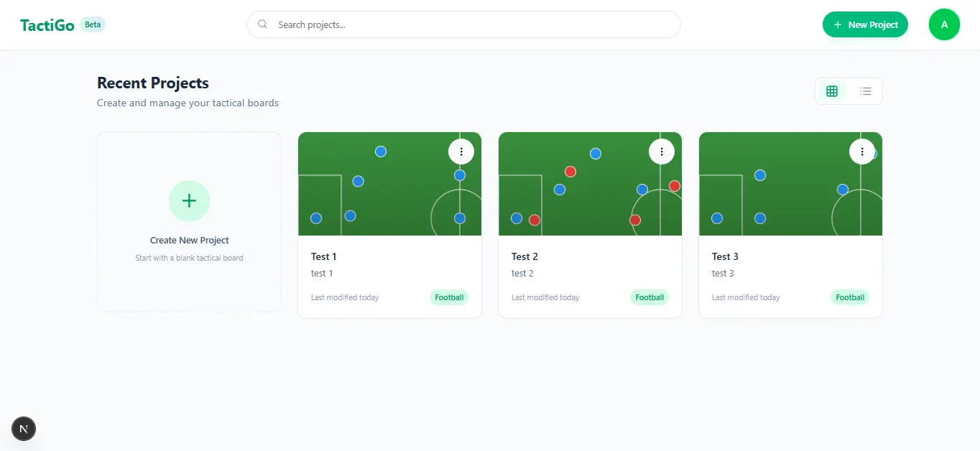Open Test 3 project thumbnail
The image size is (980, 451).
click(x=790, y=184)
